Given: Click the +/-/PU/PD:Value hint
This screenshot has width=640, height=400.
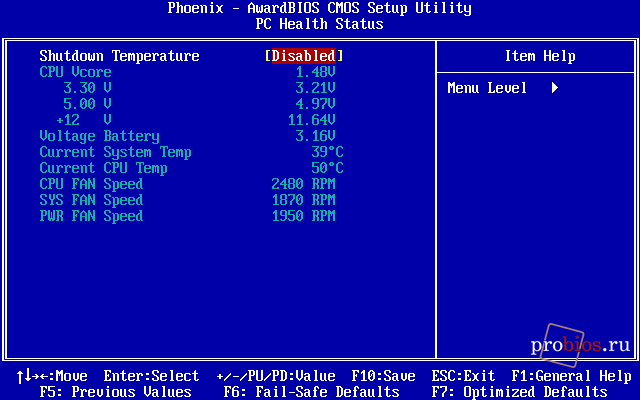Looking at the screenshot, I should click(x=276, y=376).
